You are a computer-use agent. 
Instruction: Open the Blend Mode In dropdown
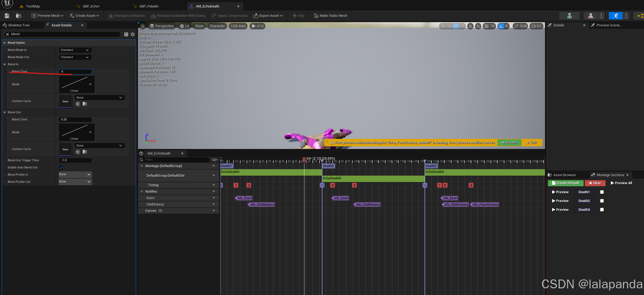tap(75, 50)
